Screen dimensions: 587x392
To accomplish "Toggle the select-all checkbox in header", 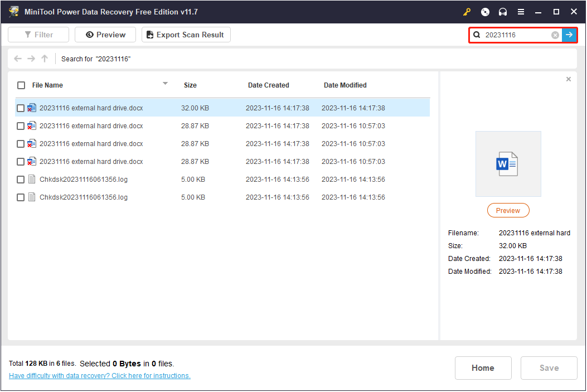I will pyautogui.click(x=21, y=85).
